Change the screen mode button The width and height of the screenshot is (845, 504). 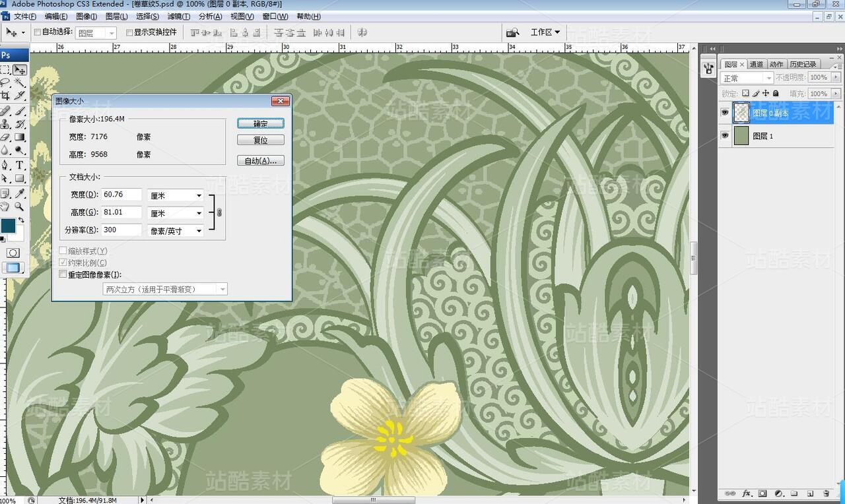pos(13,268)
